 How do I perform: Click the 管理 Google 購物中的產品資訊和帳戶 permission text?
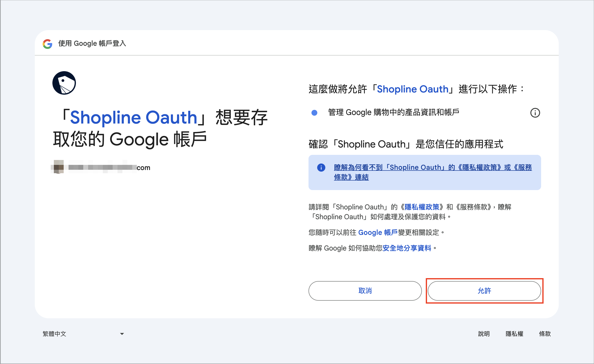(393, 113)
